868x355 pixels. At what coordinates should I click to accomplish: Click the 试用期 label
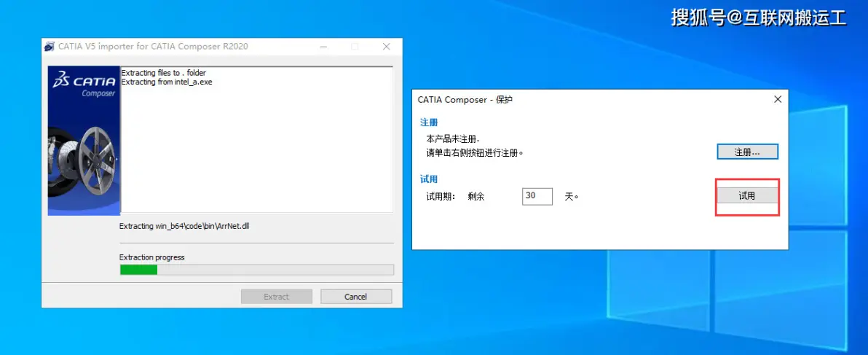tap(441, 196)
